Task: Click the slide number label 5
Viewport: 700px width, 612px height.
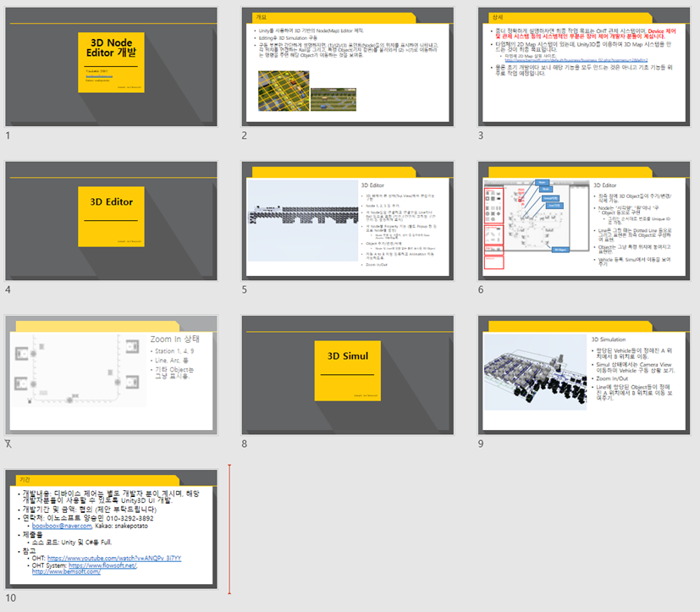Action: click(245, 289)
